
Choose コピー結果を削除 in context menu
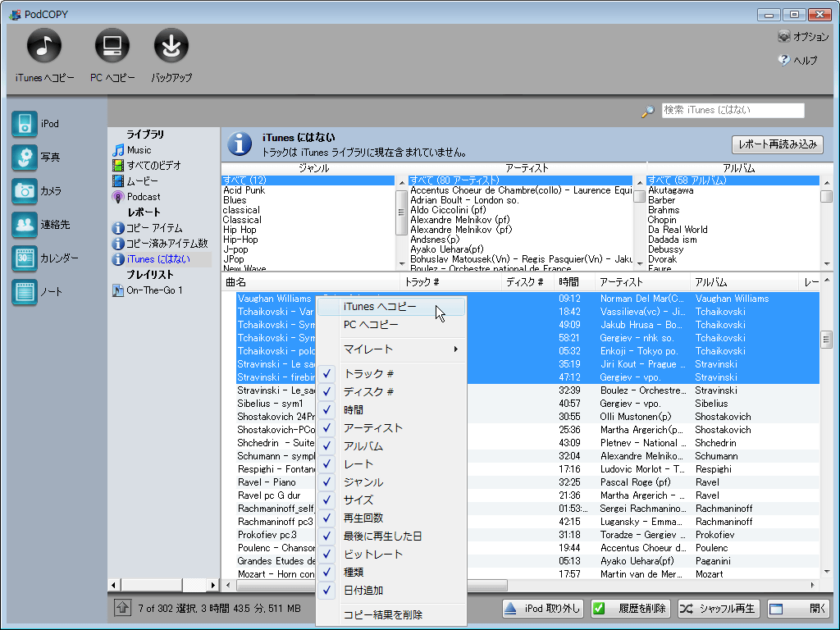pos(391,614)
